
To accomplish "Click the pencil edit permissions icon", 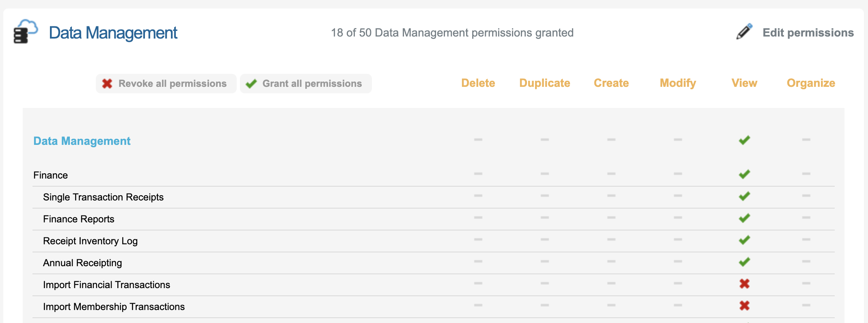I will coord(744,32).
